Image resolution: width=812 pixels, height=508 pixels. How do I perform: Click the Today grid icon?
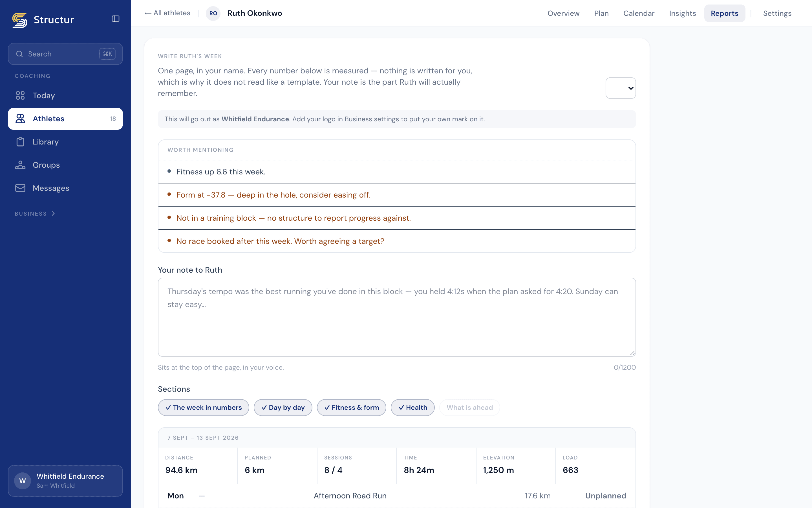point(20,95)
